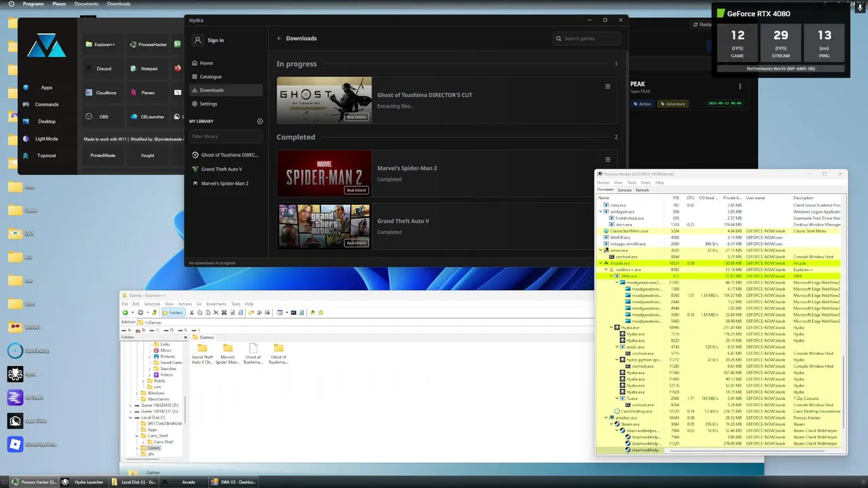Click Vought button in Arcade launcher
Image resolution: width=868 pixels, height=488 pixels.
[x=147, y=155]
